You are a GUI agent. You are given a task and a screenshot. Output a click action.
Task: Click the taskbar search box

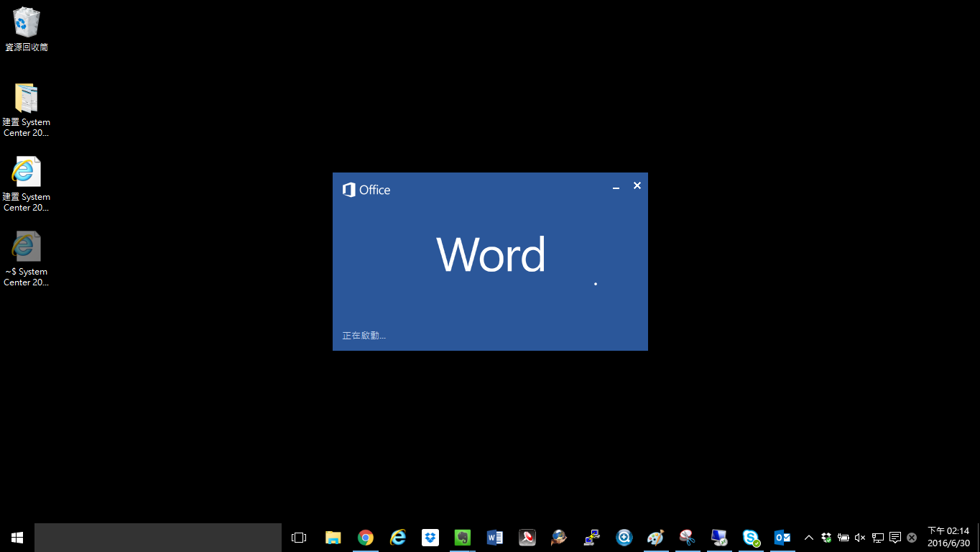pyautogui.click(x=158, y=538)
